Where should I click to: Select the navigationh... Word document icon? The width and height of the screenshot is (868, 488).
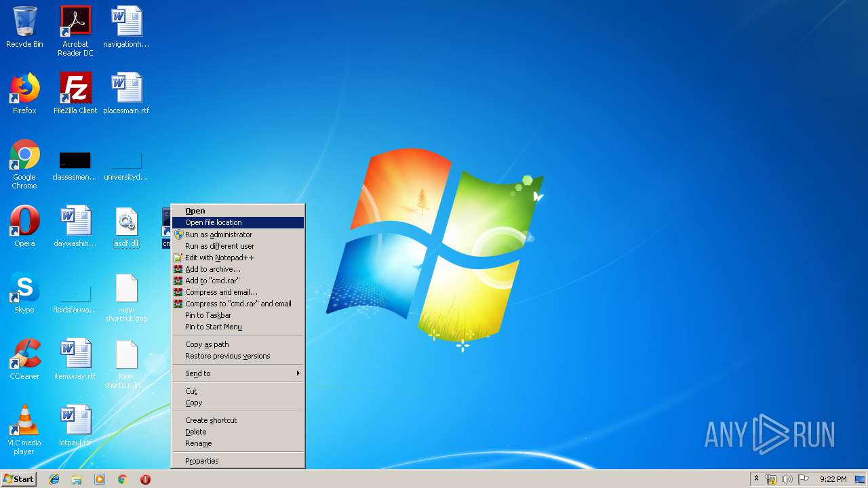click(126, 28)
